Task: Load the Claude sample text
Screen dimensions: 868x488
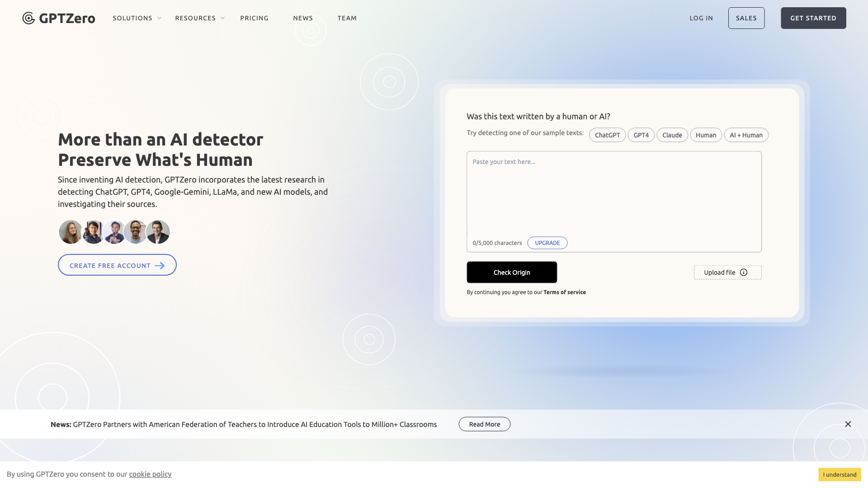Action: tap(672, 135)
